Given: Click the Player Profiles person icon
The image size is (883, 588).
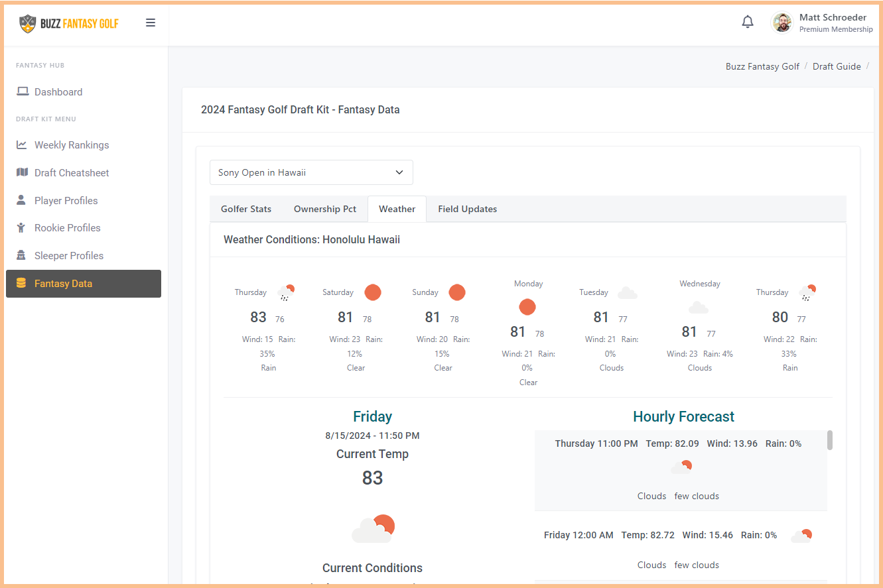Looking at the screenshot, I should click(x=21, y=200).
